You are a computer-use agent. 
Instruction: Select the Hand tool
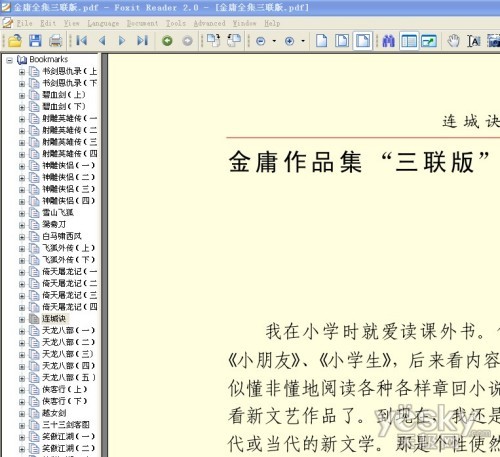(453, 41)
